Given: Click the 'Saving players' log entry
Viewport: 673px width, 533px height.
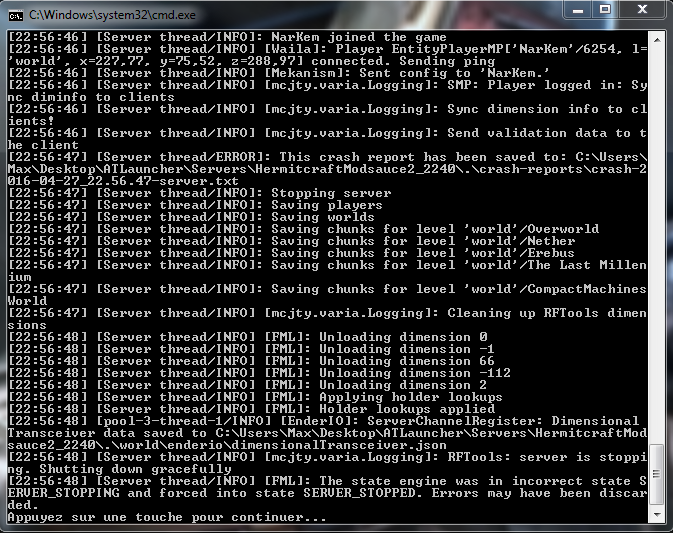Looking at the screenshot, I should pos(195,205).
